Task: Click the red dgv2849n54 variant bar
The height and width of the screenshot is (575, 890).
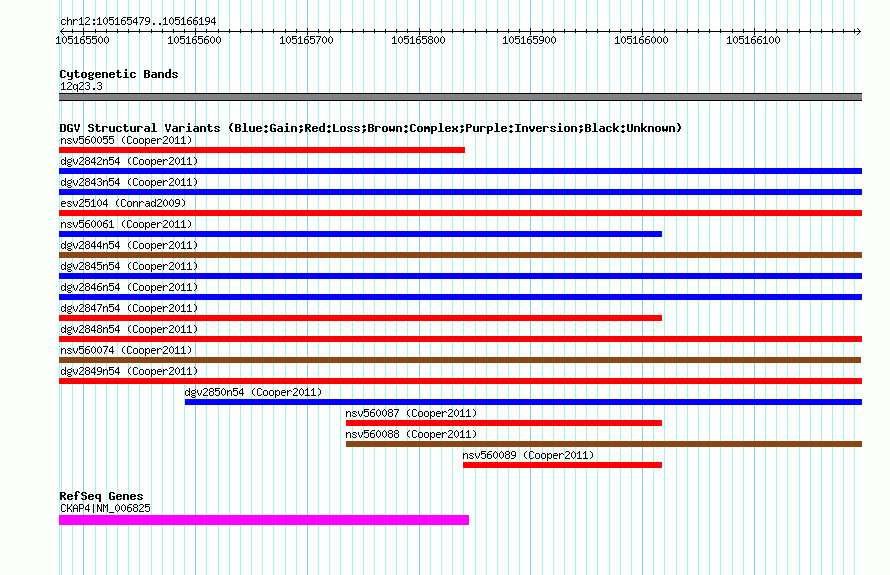Action: point(460,381)
